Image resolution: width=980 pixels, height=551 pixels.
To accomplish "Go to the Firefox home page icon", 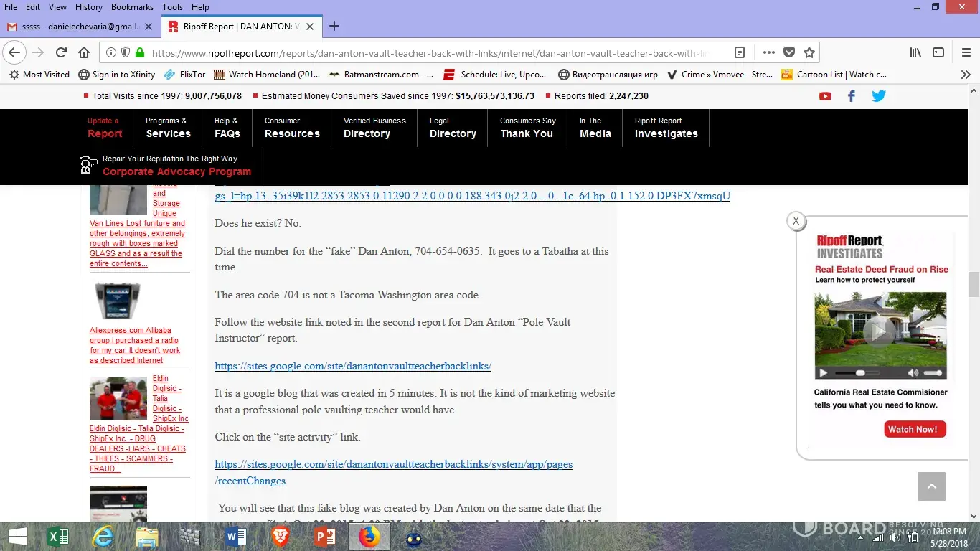I will (84, 52).
